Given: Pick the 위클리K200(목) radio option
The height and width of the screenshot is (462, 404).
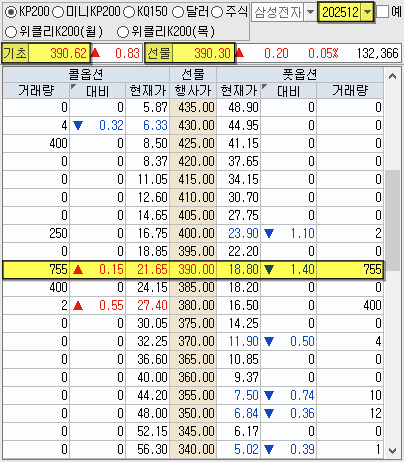Looking at the screenshot, I should pyautogui.click(x=123, y=32).
